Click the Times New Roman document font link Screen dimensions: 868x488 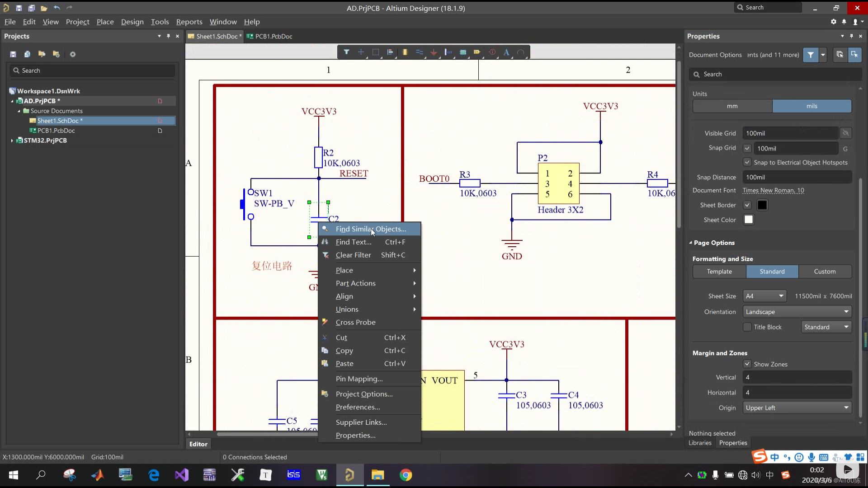773,191
